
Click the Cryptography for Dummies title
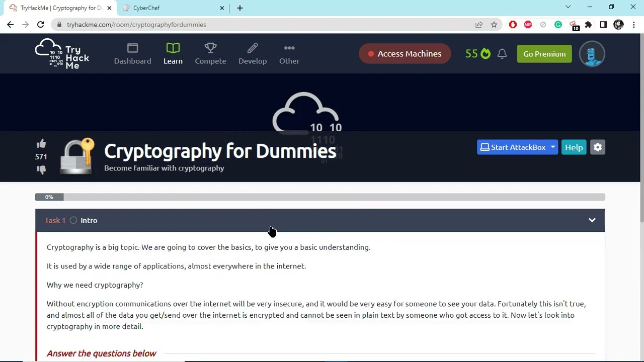tap(220, 151)
